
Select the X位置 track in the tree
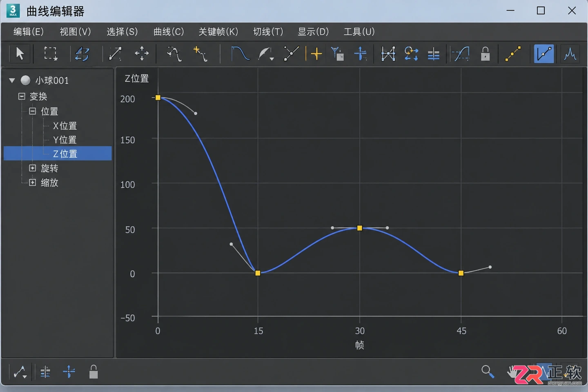[65, 126]
